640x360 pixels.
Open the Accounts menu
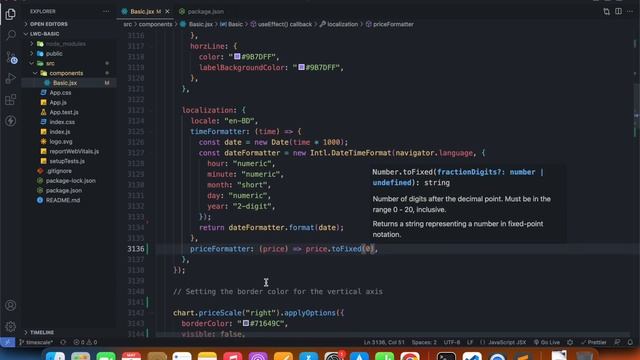coord(11,305)
